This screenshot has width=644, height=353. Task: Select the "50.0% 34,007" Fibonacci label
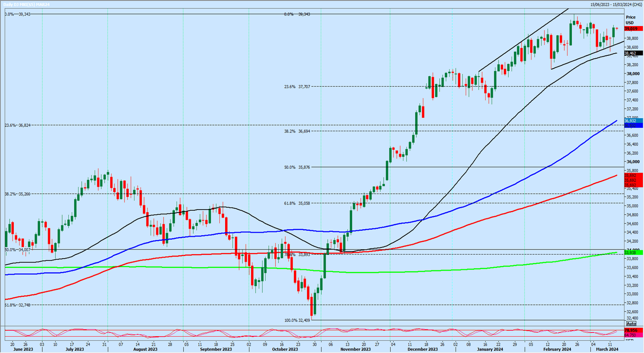pyautogui.click(x=17, y=250)
